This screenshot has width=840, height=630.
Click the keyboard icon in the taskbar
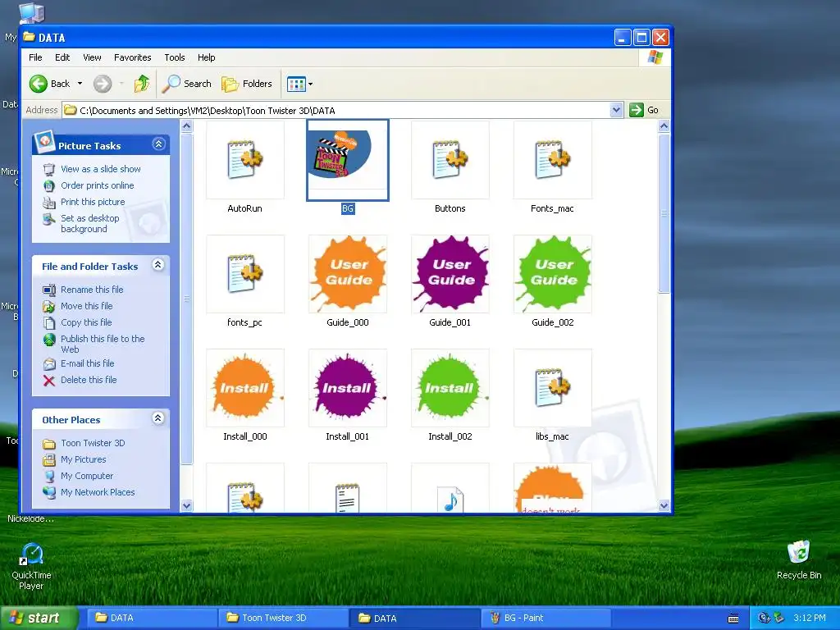tap(733, 619)
